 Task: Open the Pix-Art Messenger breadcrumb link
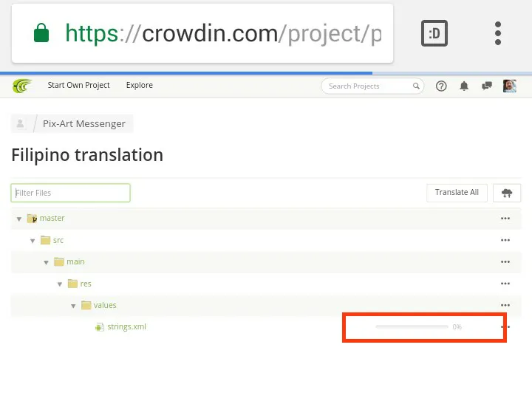(x=84, y=124)
